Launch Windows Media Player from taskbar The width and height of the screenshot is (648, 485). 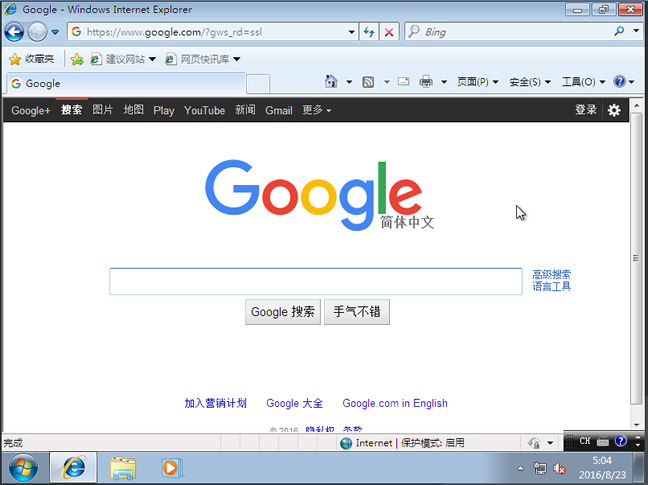(172, 468)
